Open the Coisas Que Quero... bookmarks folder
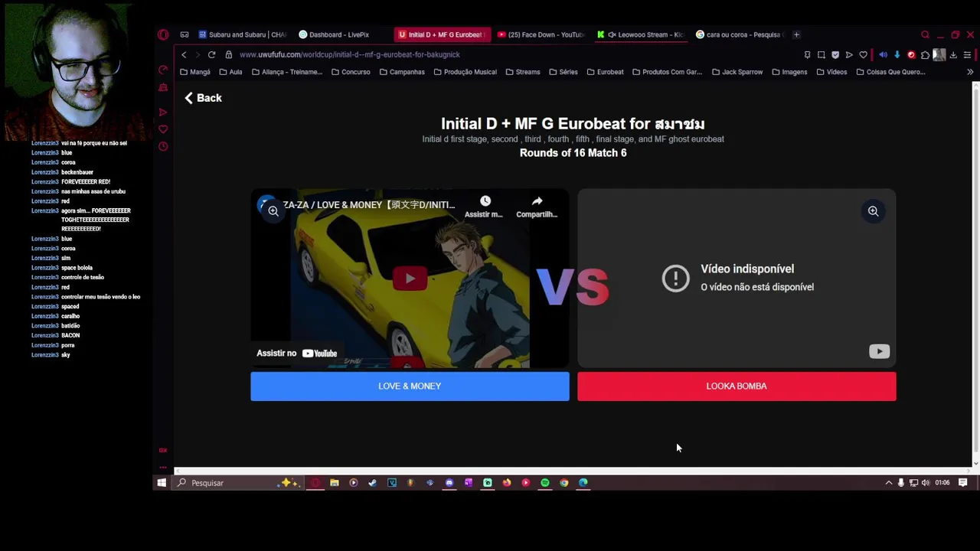Screen dimensions: 980x551 pos(890,72)
